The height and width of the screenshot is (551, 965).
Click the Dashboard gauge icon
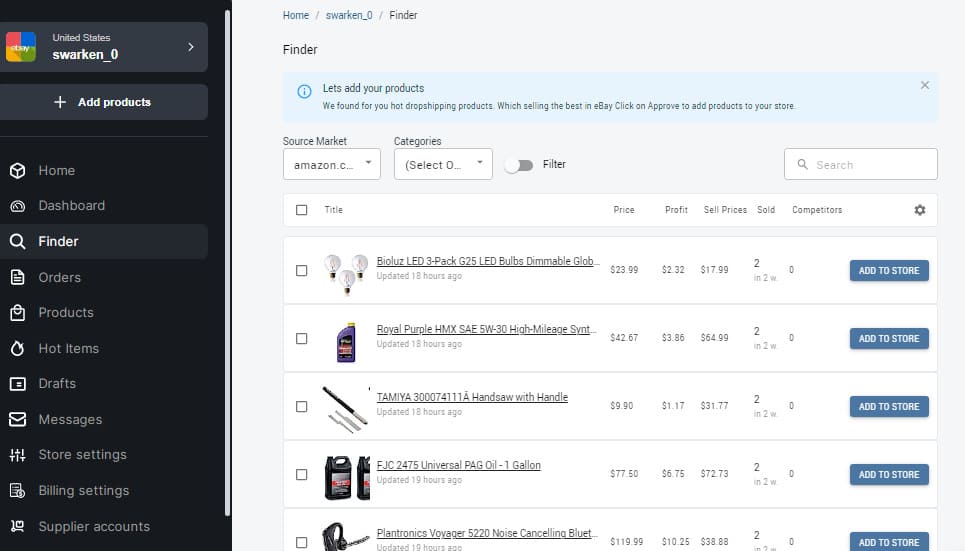tap(18, 206)
